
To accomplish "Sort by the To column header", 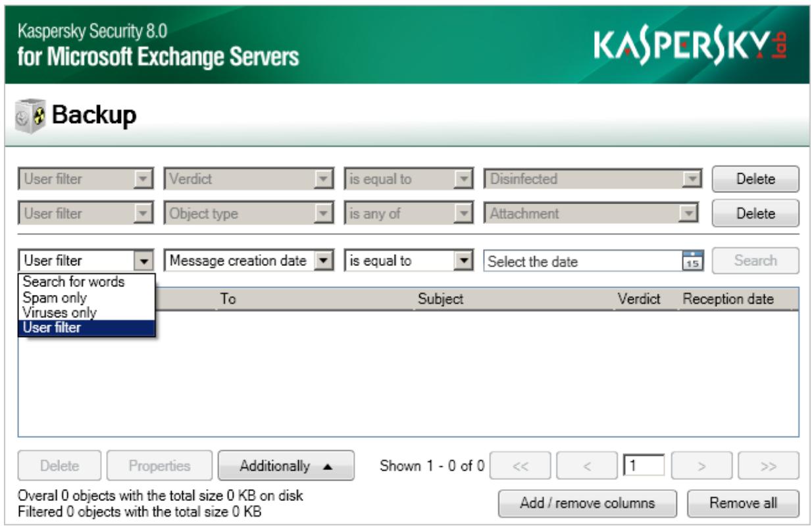I will tap(228, 299).
